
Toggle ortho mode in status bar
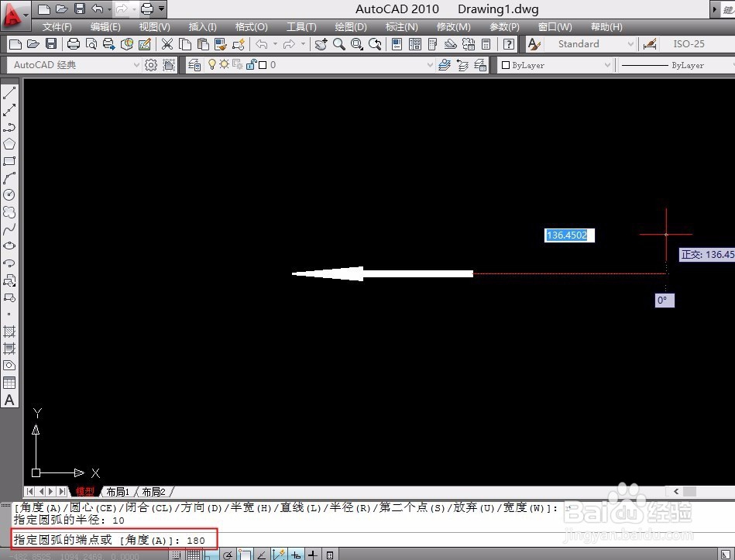[210, 555]
